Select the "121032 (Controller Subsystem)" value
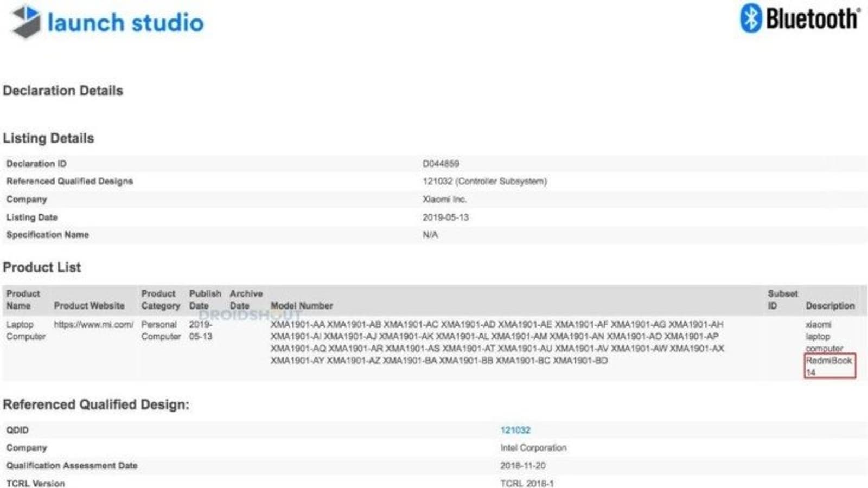This screenshot has height=488, width=868. point(484,181)
